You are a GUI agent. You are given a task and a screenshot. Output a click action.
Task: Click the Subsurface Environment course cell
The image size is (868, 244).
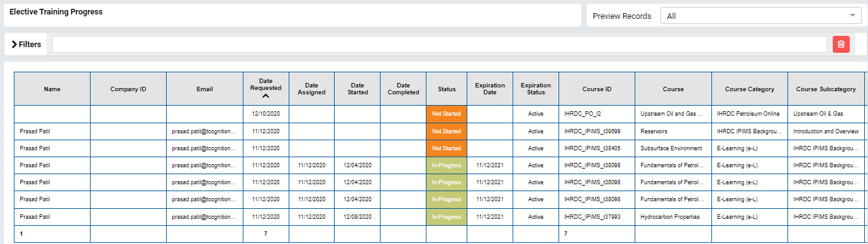[x=673, y=148]
